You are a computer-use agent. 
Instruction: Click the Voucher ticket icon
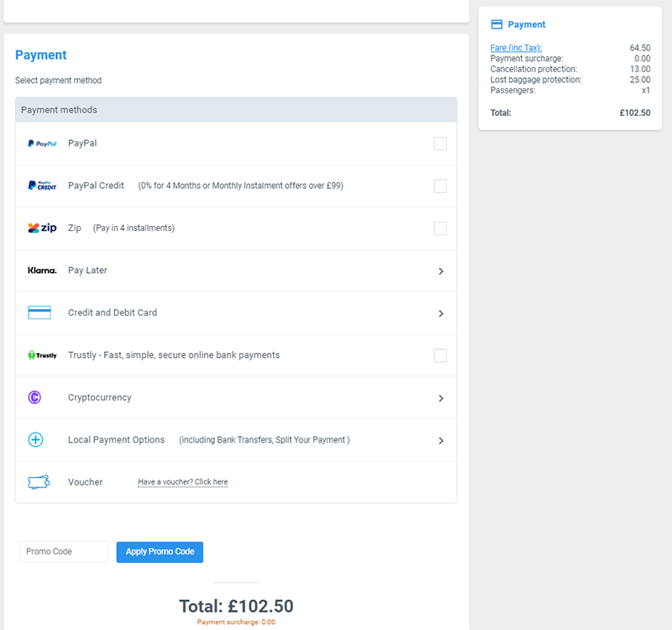pos(39,482)
